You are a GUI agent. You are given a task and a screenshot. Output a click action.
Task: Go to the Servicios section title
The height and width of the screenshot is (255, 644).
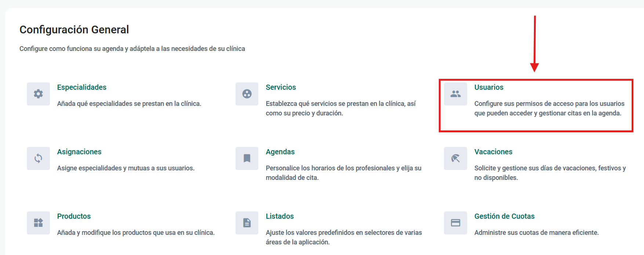click(x=281, y=87)
